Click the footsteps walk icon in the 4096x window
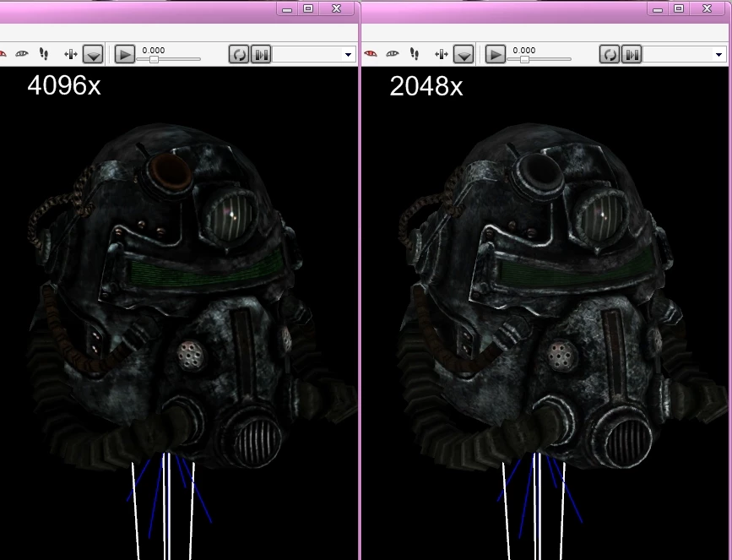732x560 pixels. (x=43, y=54)
